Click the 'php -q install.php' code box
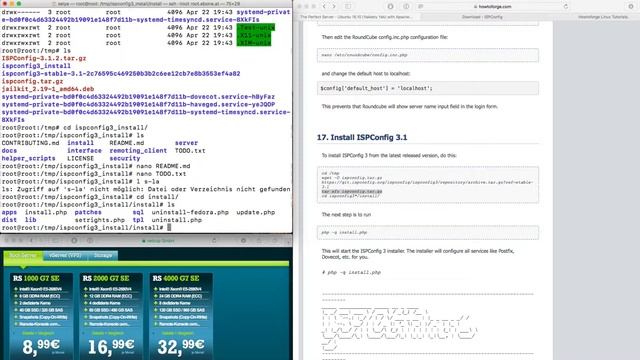The height and width of the screenshot is (360, 640). point(428,233)
